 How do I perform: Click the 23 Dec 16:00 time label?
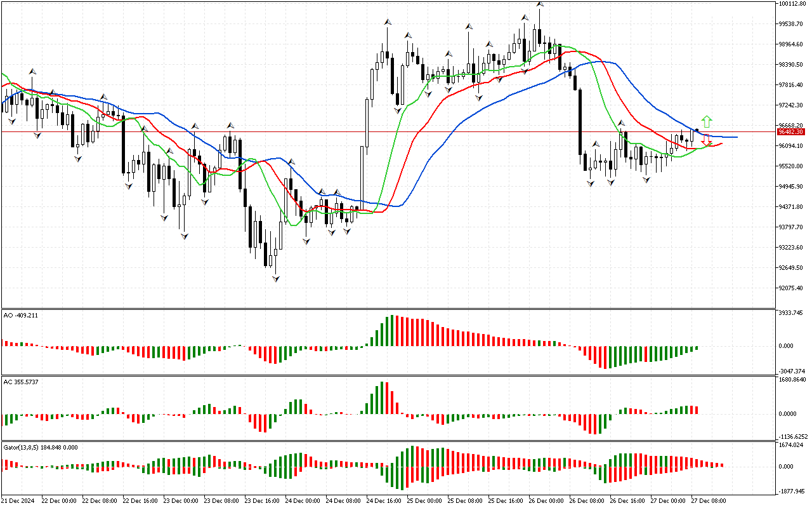coord(262,501)
